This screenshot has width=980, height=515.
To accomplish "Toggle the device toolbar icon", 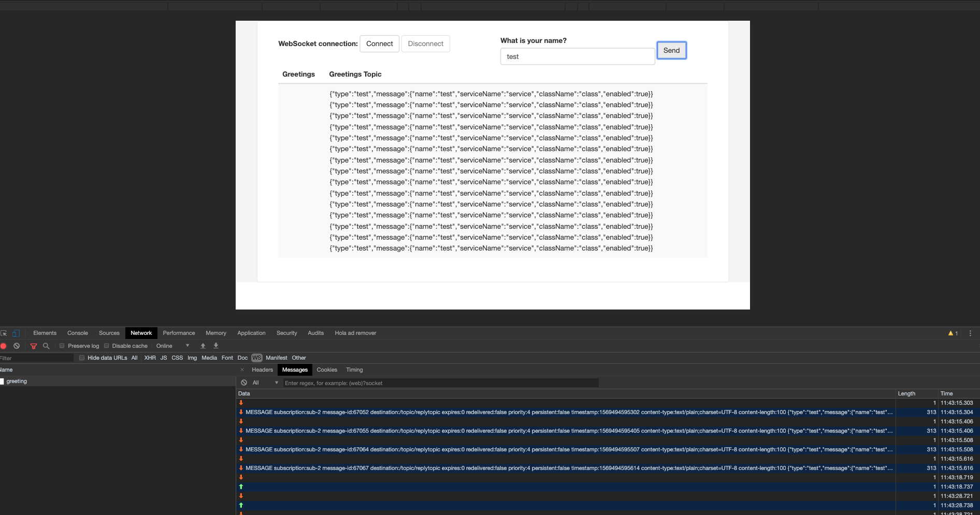I will coord(16,333).
